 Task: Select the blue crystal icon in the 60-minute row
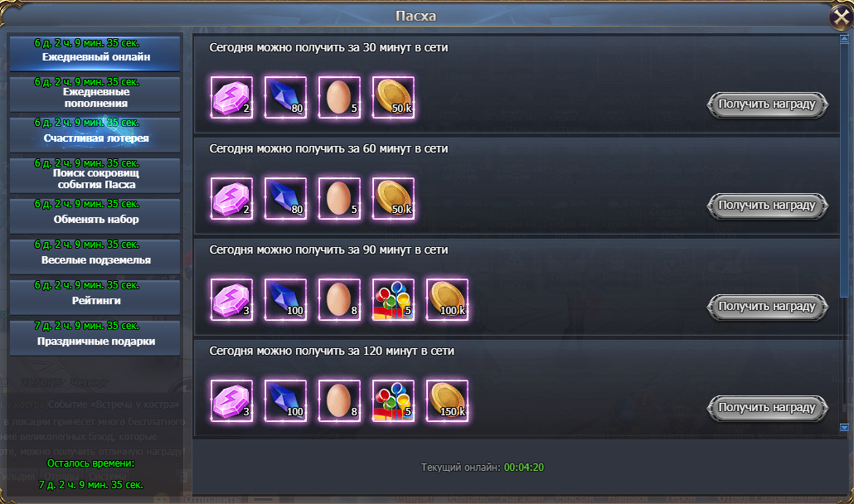[x=285, y=199]
